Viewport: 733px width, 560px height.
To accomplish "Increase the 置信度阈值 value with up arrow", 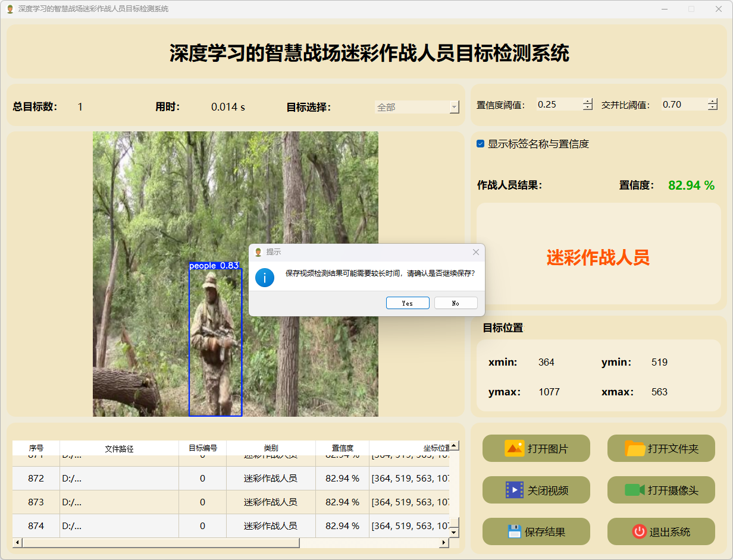I will click(x=588, y=101).
